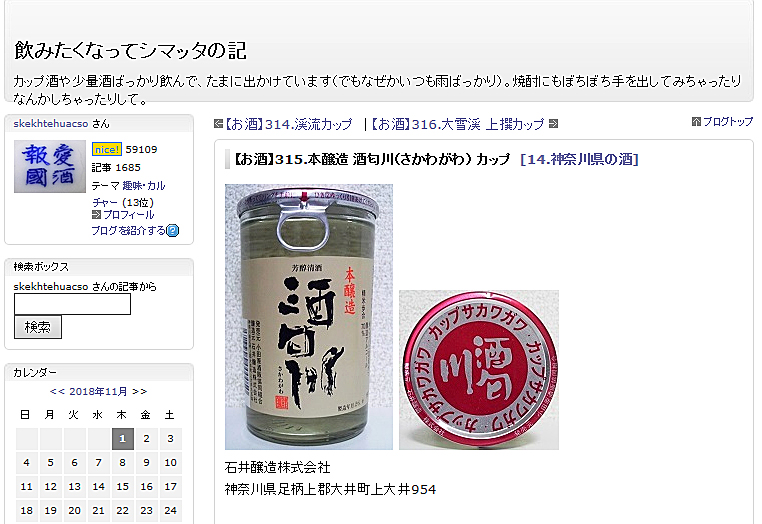
Task: Open the sake cup bottle photo
Action: tap(309, 316)
